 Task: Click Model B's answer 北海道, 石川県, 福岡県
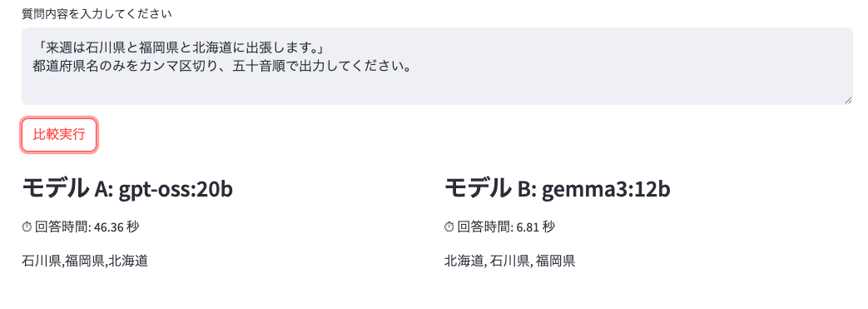510,261
